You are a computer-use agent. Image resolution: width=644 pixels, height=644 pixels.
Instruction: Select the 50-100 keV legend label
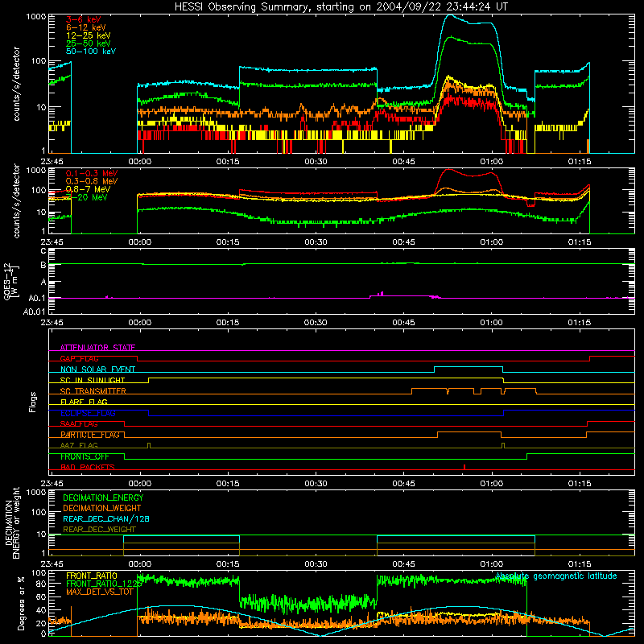pyautogui.click(x=91, y=52)
